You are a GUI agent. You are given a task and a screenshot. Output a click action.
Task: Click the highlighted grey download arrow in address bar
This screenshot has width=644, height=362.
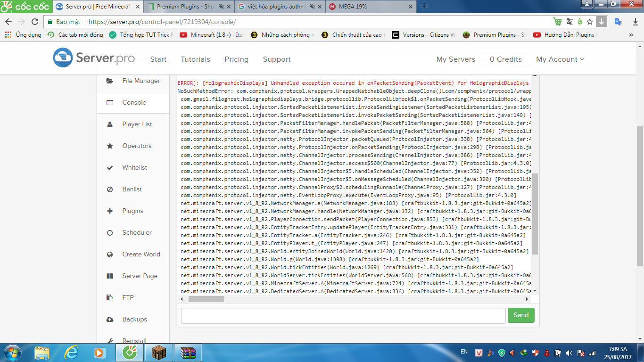[602, 22]
